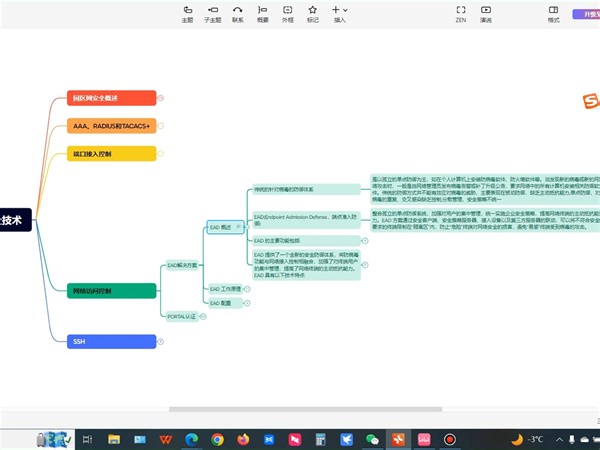The image size is (600, 450).
Task: Expand the 园区网安全概述 branch
Action: (x=161, y=98)
